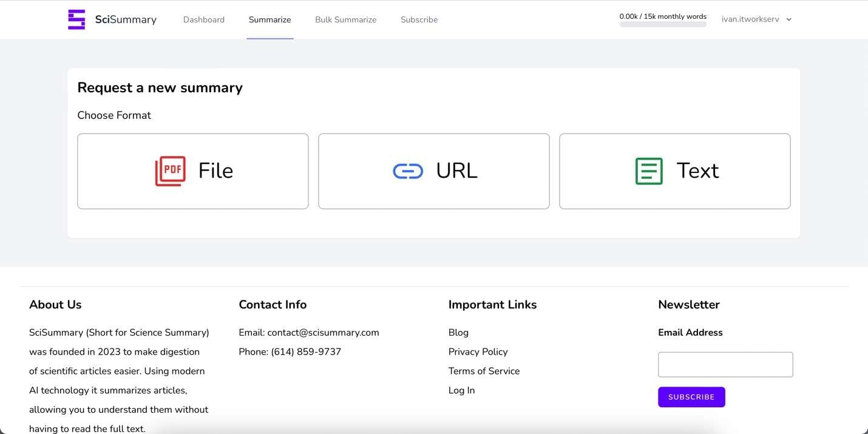Go to Bulk Summarize page
This screenshot has height=434, width=868.
point(345,19)
